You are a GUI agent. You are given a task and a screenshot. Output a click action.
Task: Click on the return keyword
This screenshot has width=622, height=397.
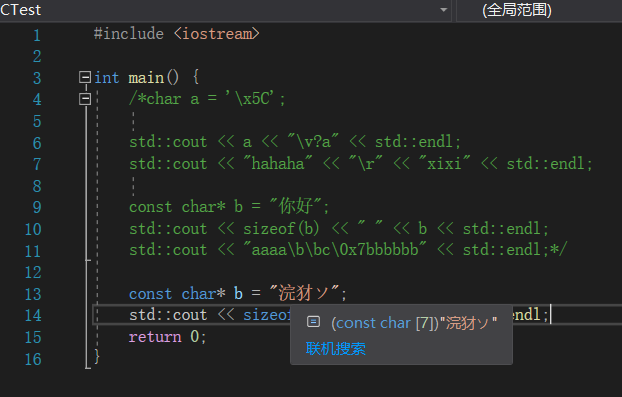tap(155, 337)
